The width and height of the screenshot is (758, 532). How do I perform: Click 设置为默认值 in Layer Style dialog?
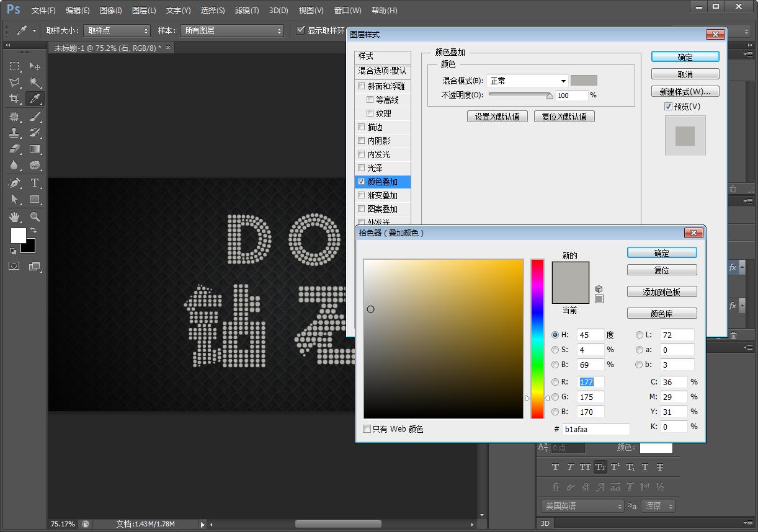tap(497, 116)
